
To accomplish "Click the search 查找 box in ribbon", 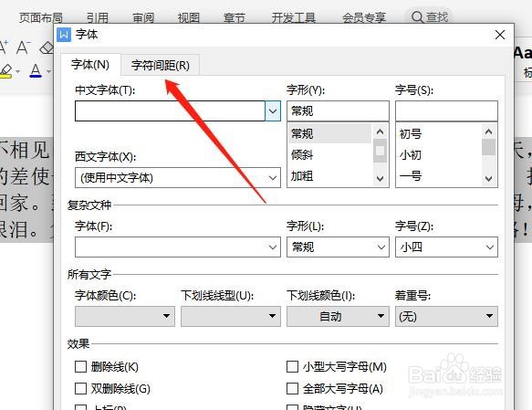I will click(x=430, y=16).
